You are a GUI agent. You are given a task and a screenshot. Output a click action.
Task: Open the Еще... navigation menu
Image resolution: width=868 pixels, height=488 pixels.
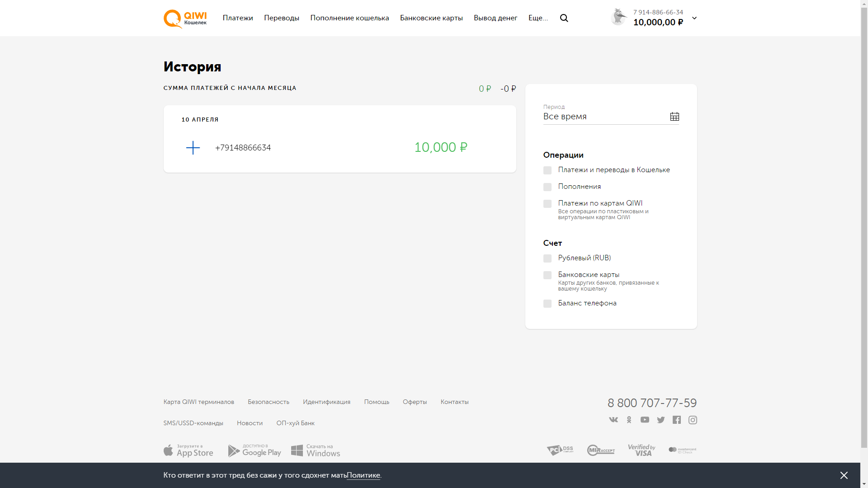[538, 18]
